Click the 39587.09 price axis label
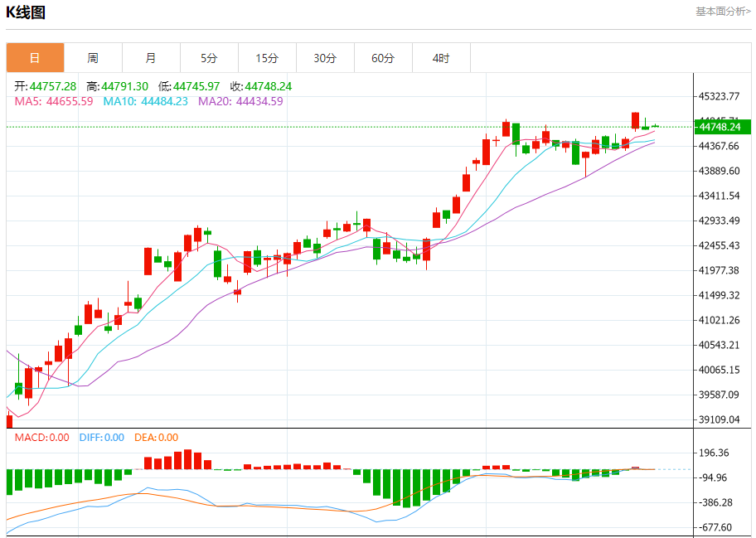Image resolution: width=756 pixels, height=538 pixels. (x=719, y=395)
